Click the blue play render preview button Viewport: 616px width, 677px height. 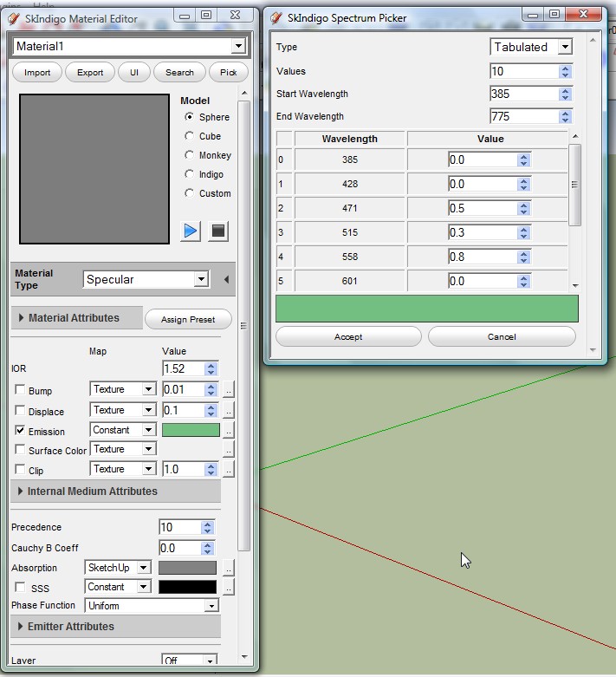pyautogui.click(x=191, y=231)
